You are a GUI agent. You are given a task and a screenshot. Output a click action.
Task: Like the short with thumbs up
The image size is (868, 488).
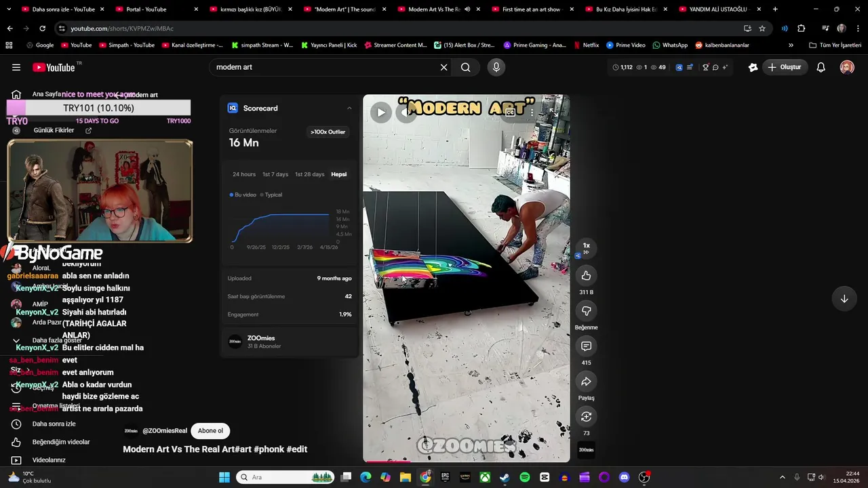click(x=586, y=276)
